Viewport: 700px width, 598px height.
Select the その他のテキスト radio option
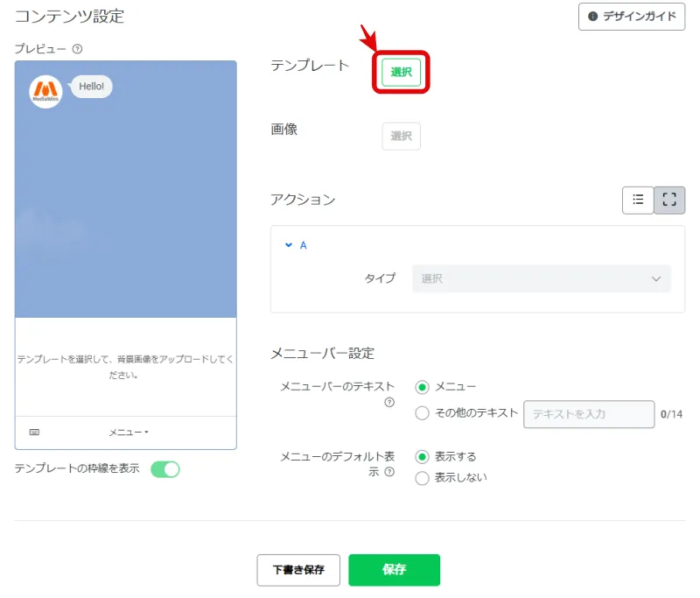click(422, 413)
